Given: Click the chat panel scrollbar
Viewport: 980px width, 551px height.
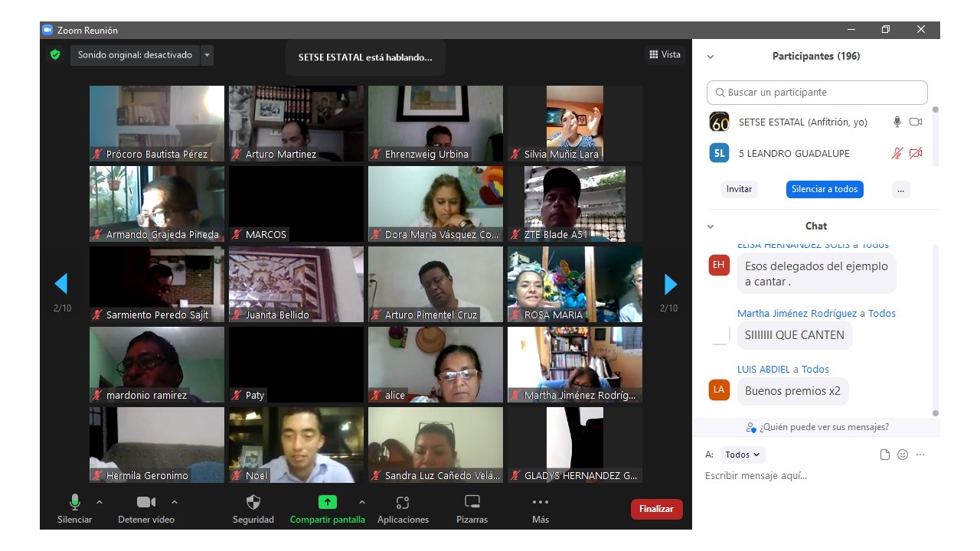Looking at the screenshot, I should click(935, 329).
